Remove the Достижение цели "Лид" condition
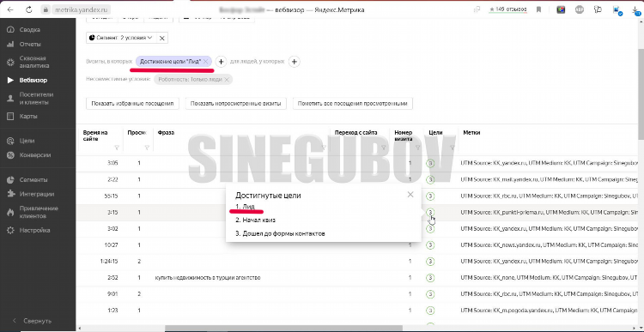Screen dimensions: 644x332 pos(206,62)
